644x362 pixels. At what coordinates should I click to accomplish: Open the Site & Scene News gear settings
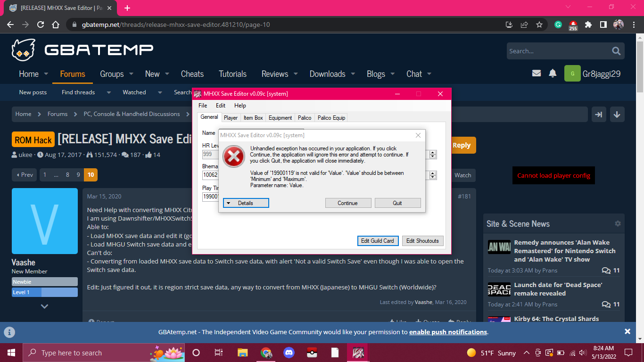[x=618, y=223]
